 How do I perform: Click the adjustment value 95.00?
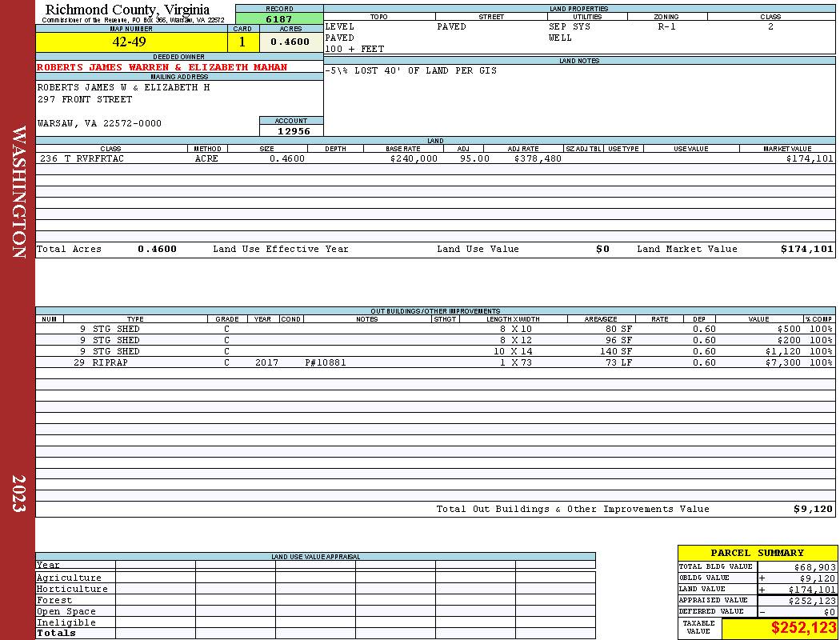pos(474,158)
